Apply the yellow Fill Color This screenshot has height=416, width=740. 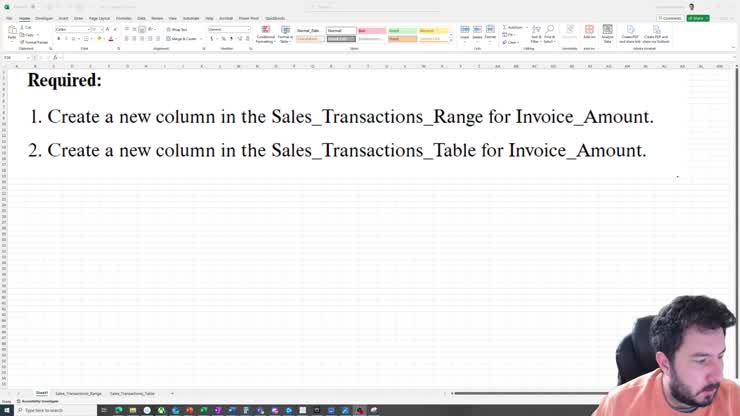click(99, 39)
